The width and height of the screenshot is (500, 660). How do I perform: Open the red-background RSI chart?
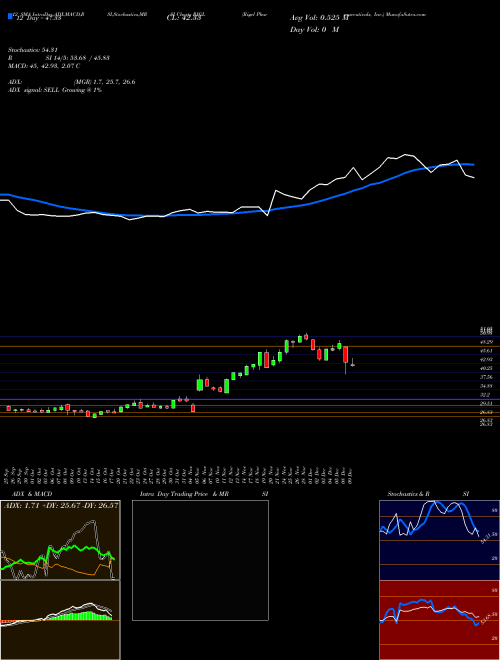439,620
